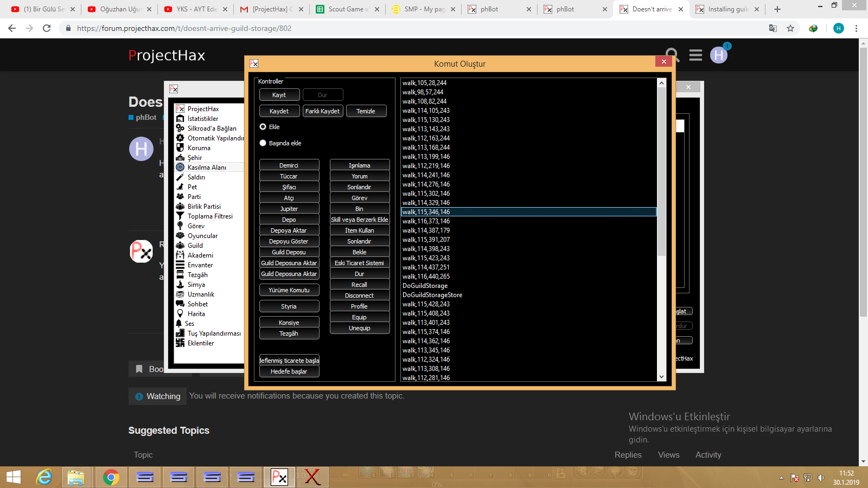The width and height of the screenshot is (868, 488).
Task: Click the command list scrollbar down arrow
Action: tap(661, 376)
